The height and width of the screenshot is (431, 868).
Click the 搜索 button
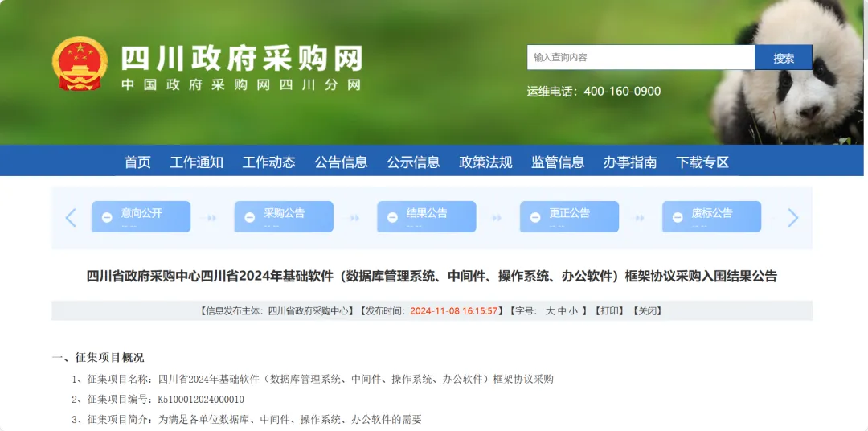(784, 58)
